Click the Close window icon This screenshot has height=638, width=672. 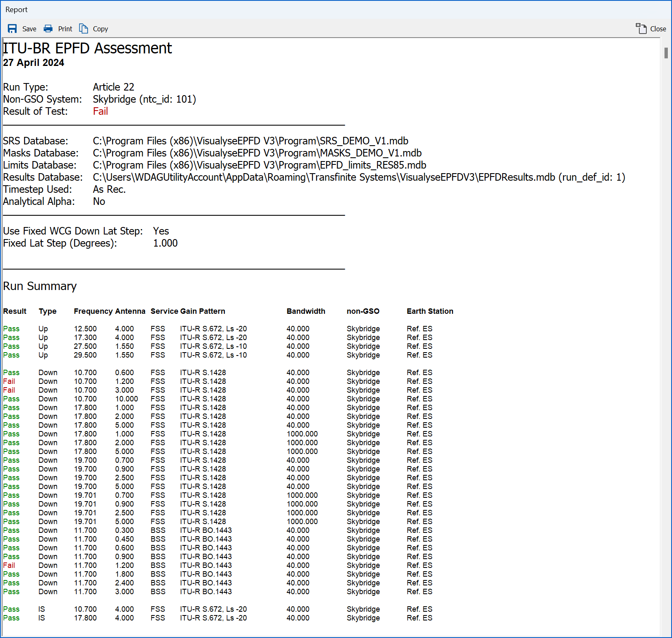[641, 28]
